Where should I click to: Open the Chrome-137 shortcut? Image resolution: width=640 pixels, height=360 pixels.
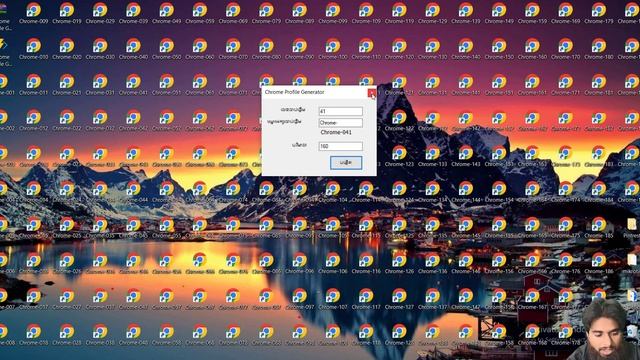(x=433, y=299)
